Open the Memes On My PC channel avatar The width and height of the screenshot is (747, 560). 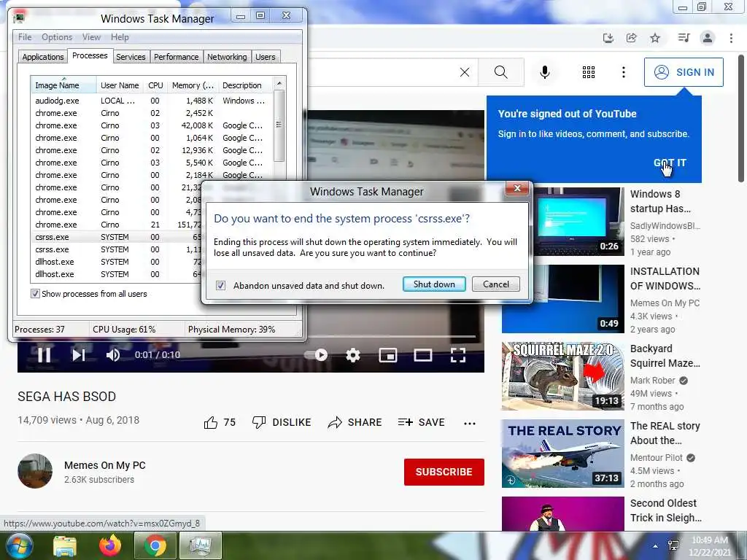click(35, 471)
